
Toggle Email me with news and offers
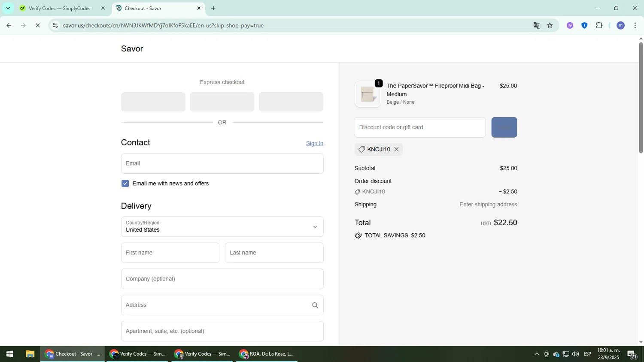pos(125,184)
